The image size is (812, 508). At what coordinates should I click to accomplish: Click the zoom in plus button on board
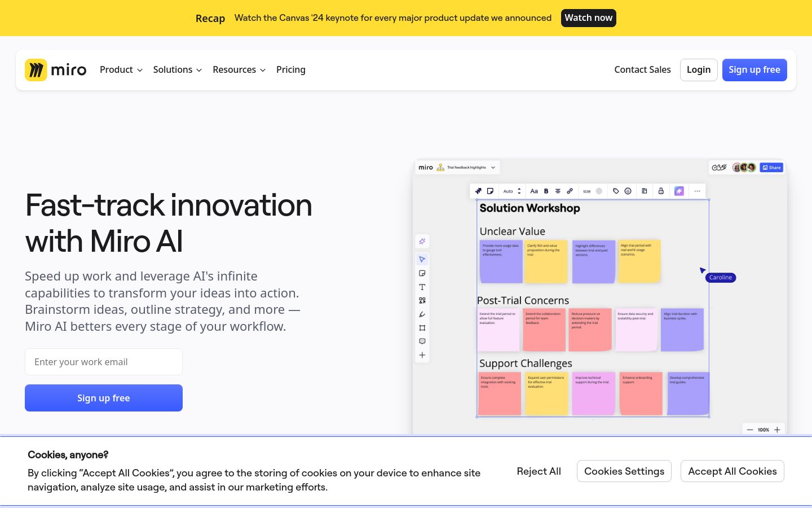click(777, 430)
